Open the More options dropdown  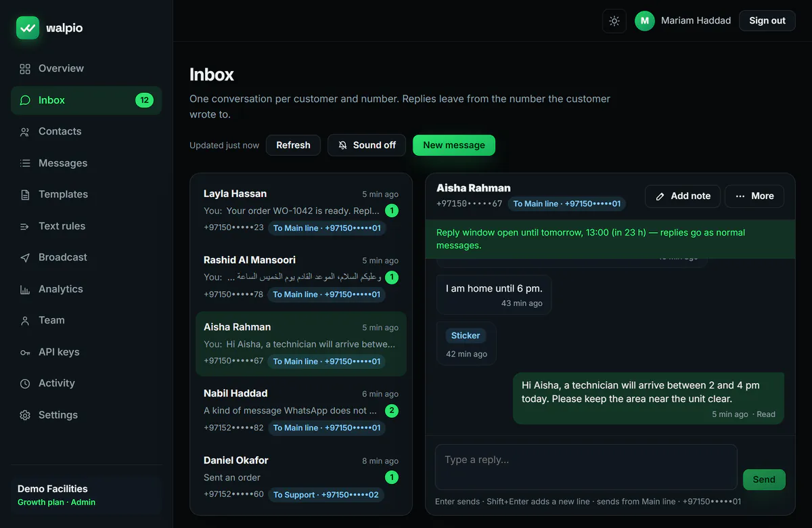point(754,196)
